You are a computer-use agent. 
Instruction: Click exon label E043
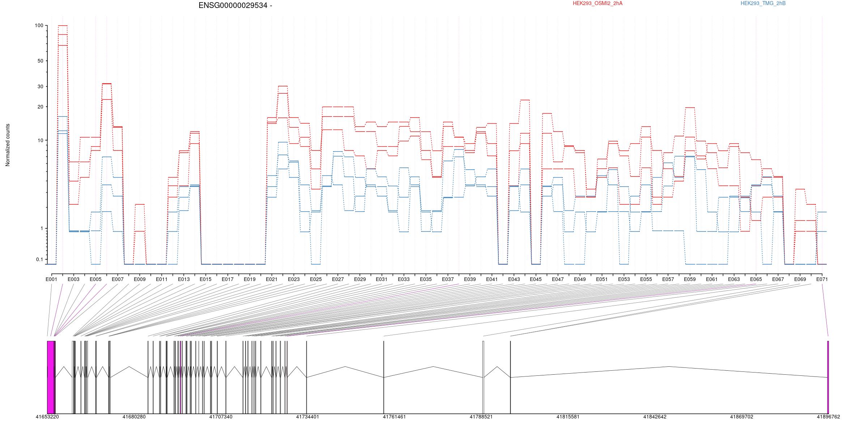tap(514, 279)
